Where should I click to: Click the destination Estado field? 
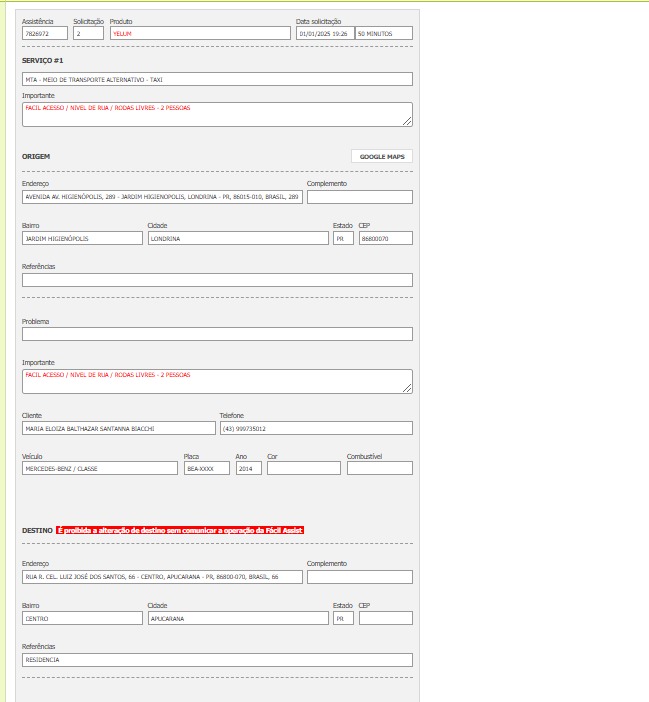343,618
